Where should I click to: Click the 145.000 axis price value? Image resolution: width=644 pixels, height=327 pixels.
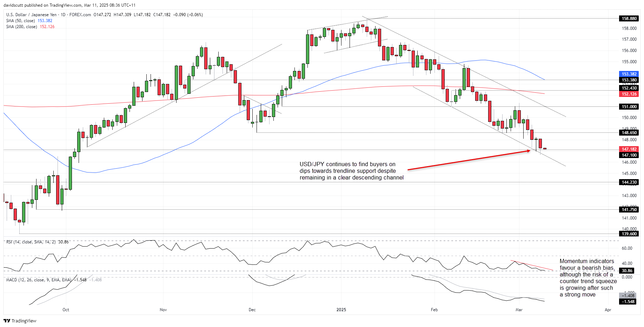point(629,174)
